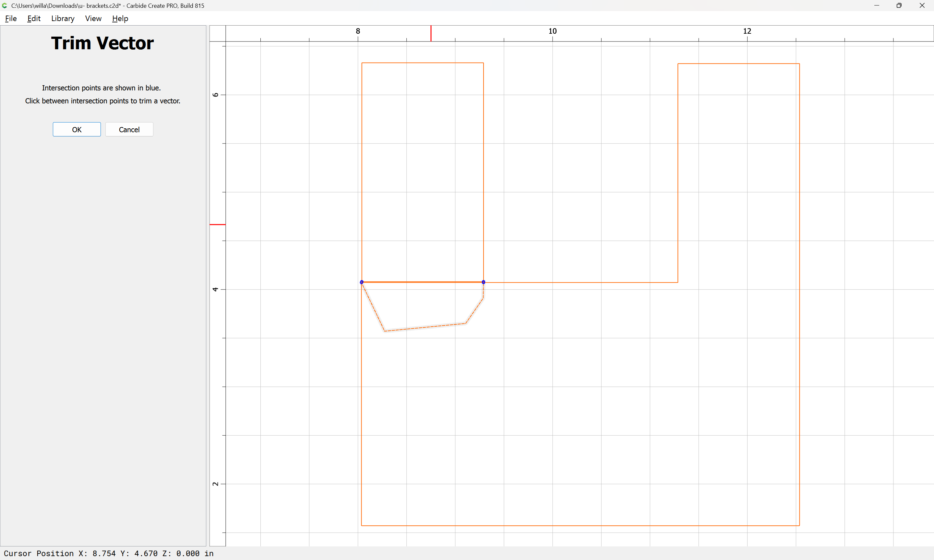Open the File menu
The height and width of the screenshot is (560, 934).
[11, 18]
